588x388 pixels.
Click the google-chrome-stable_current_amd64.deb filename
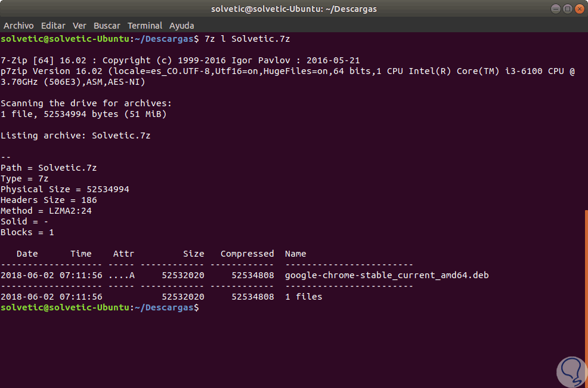[x=386, y=275]
